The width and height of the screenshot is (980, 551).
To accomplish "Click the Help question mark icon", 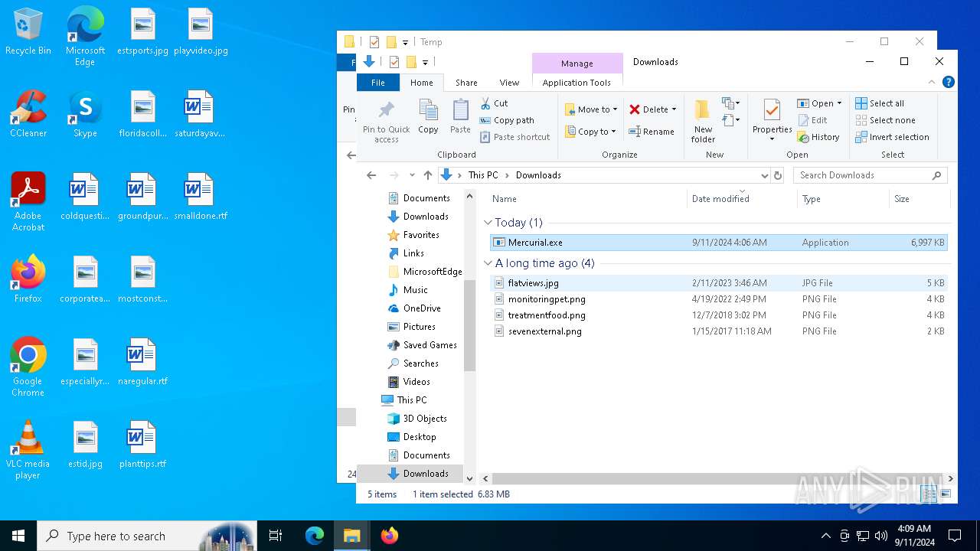I will 949,82.
